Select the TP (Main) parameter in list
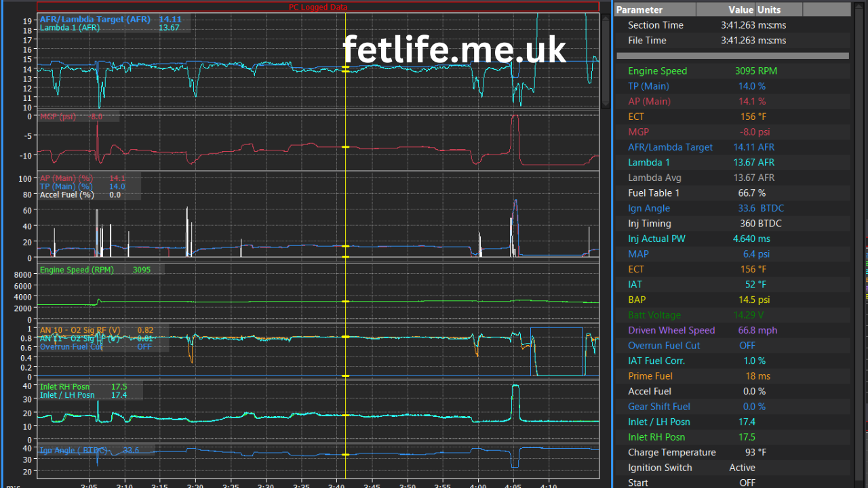 point(732,86)
